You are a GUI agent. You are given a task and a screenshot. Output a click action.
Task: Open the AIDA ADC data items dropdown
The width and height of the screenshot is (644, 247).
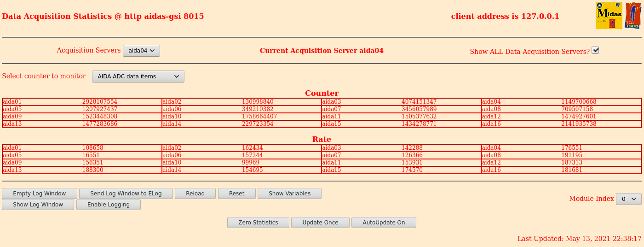coord(138,76)
